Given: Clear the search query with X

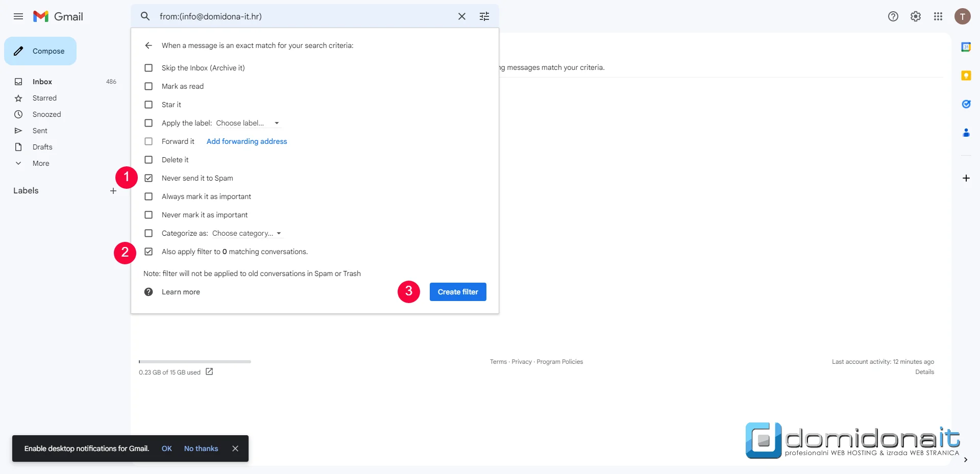Looking at the screenshot, I should coord(462,16).
